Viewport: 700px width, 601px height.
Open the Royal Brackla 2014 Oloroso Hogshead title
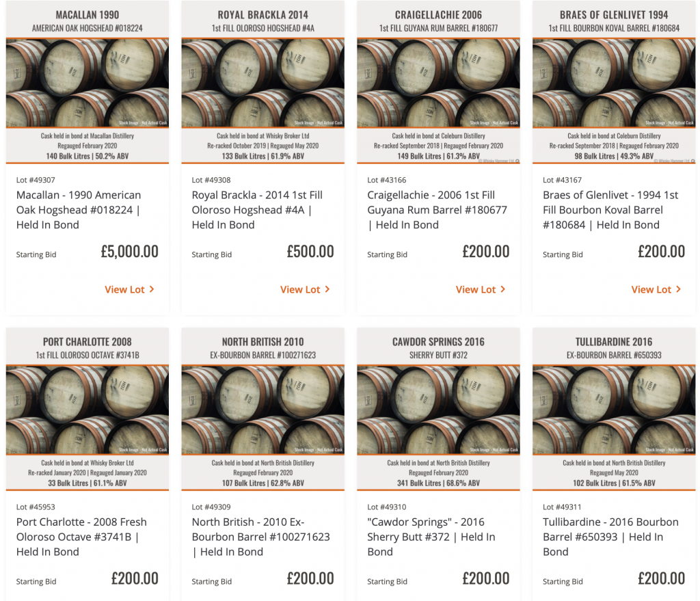[x=257, y=210]
